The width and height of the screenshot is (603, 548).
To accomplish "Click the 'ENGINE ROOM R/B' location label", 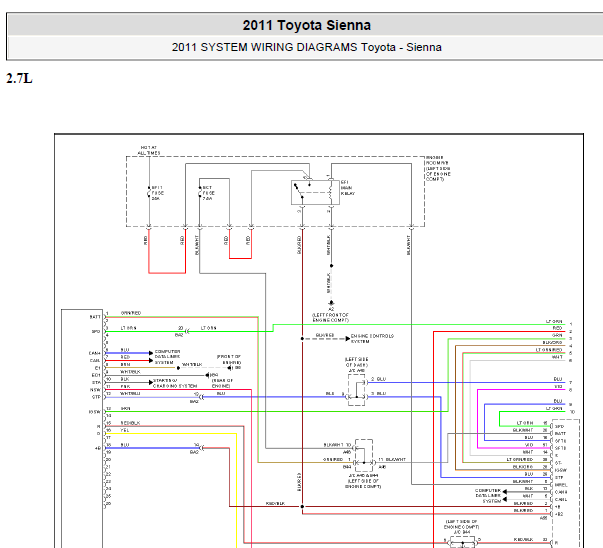I will click(x=438, y=168).
